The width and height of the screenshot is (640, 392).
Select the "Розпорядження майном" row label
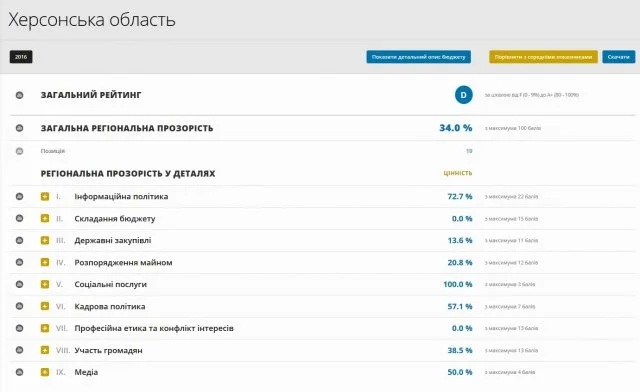coord(123,263)
